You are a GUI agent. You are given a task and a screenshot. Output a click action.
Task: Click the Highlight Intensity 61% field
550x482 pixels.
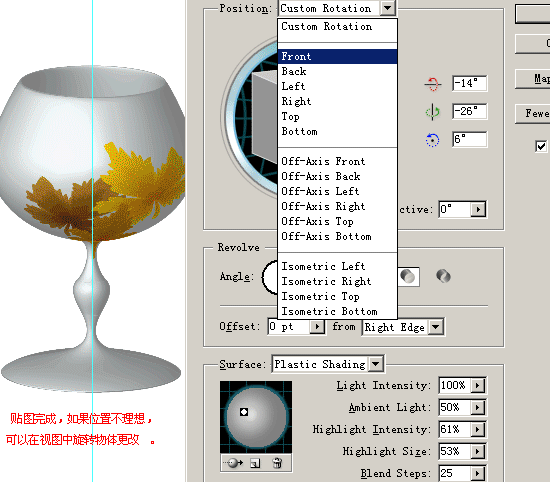point(455,429)
